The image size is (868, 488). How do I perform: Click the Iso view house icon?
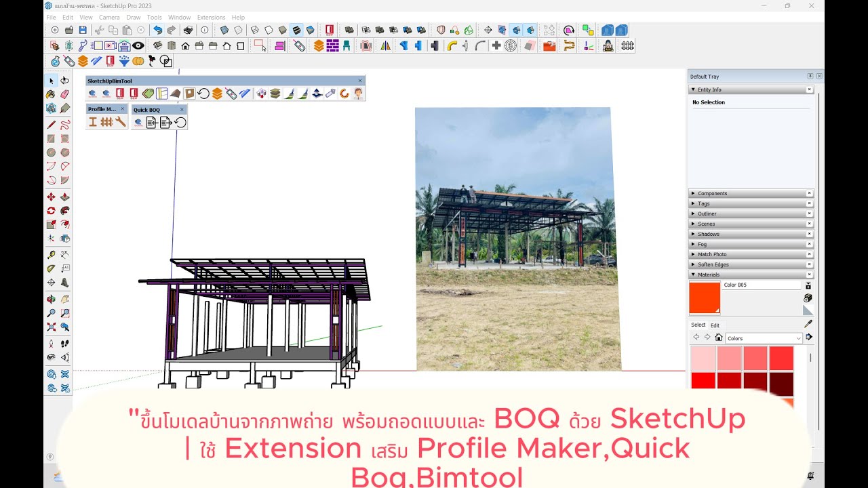[158, 45]
